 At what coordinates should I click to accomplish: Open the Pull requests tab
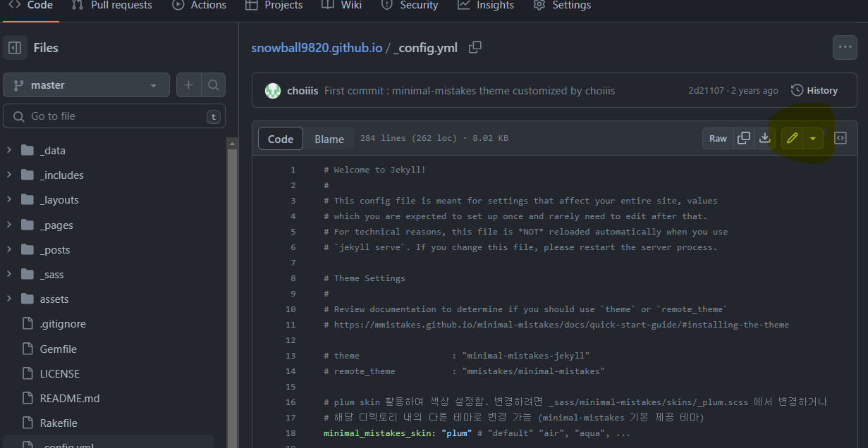(112, 5)
